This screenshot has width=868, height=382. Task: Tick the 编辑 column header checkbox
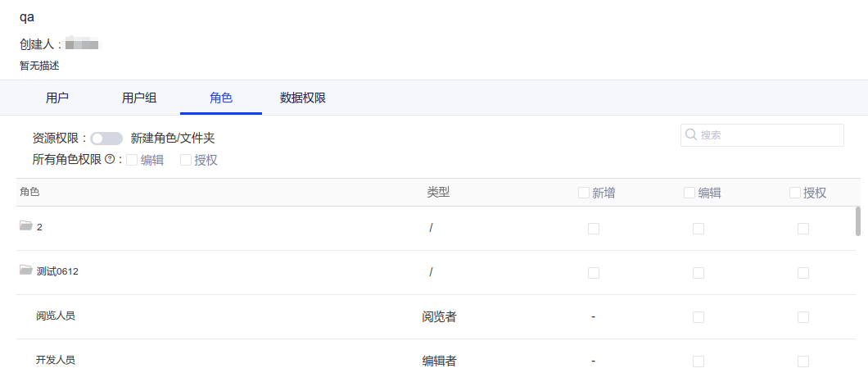click(689, 193)
